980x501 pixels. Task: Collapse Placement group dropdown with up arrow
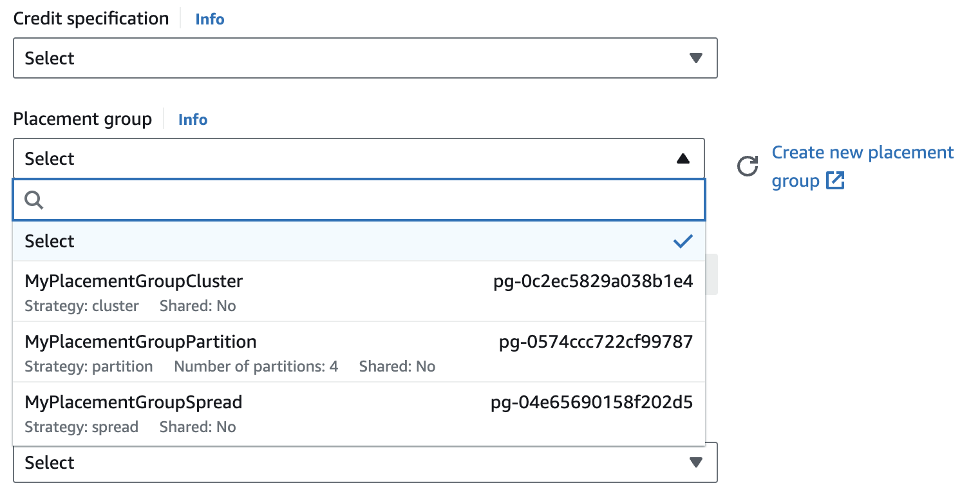[683, 159]
